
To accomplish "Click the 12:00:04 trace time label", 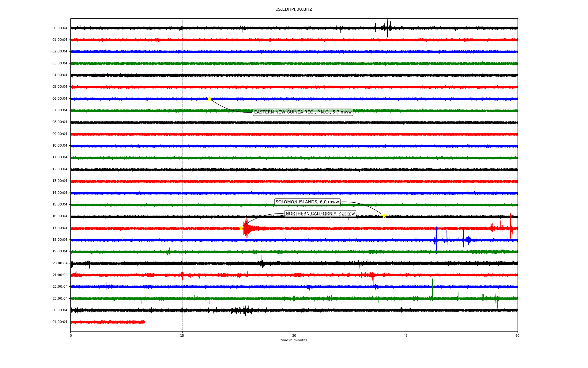I will [x=60, y=169].
